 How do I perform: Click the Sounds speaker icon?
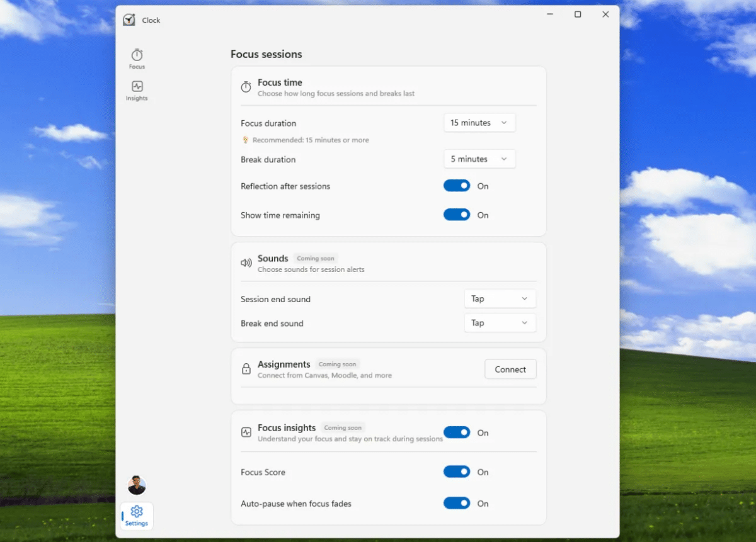tap(246, 263)
